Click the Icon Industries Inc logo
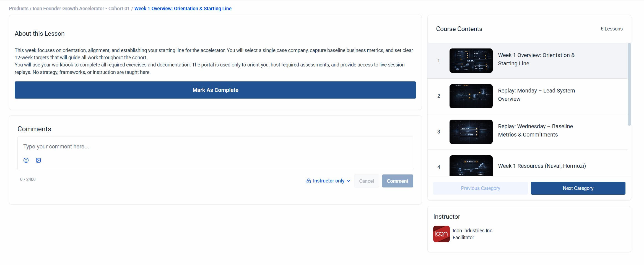 coord(441,234)
